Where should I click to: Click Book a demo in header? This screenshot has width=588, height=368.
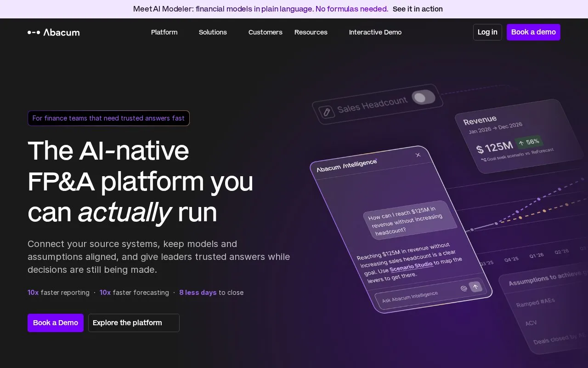click(533, 32)
